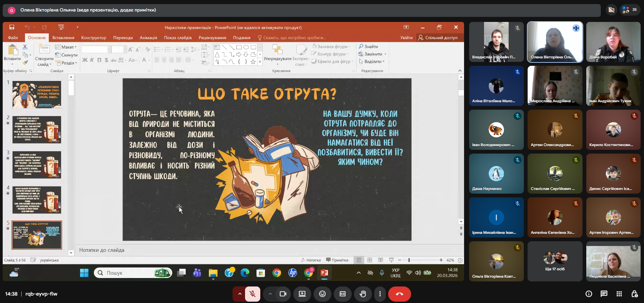Show meeting details info icon
The image size is (644, 303).
(x=589, y=294)
